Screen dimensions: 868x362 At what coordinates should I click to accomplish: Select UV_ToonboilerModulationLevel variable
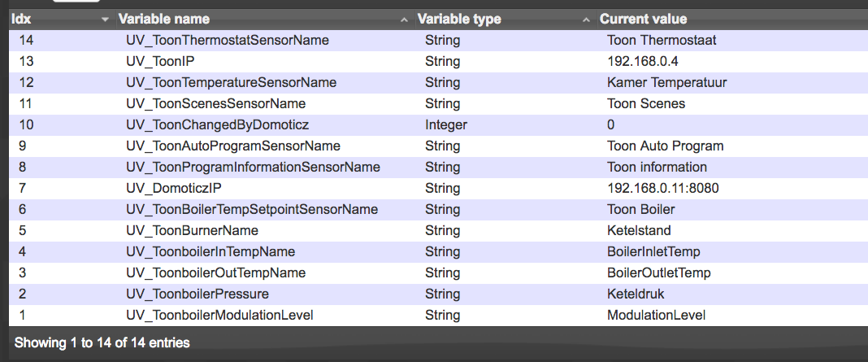pos(219,315)
